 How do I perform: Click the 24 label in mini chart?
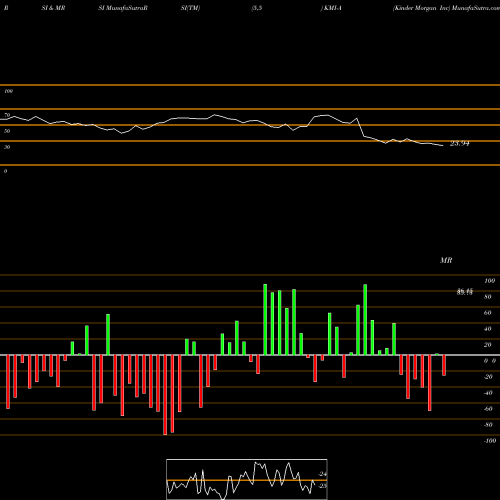pyautogui.click(x=323, y=474)
